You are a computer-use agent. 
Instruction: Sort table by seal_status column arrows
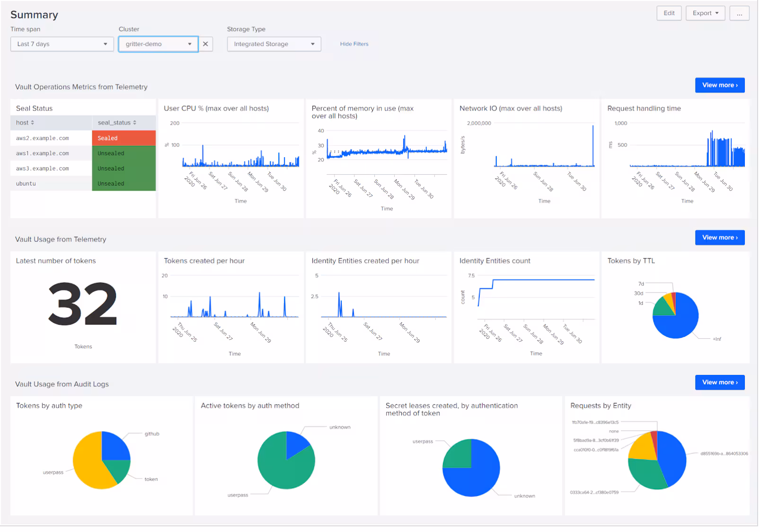pyautogui.click(x=135, y=123)
